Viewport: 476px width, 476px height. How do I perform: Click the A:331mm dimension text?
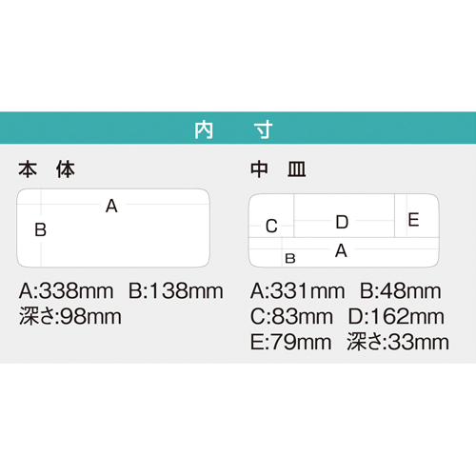[297, 291]
